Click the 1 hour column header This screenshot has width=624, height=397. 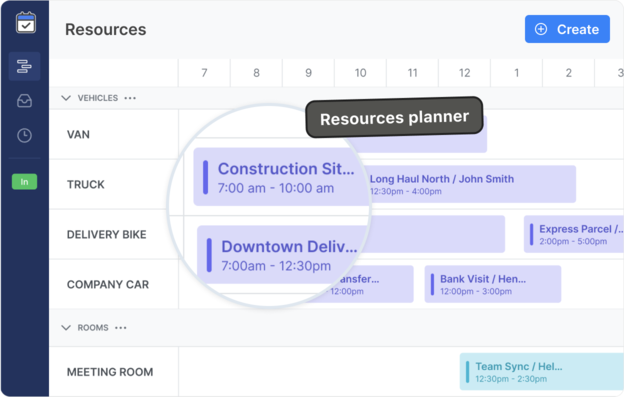(517, 73)
